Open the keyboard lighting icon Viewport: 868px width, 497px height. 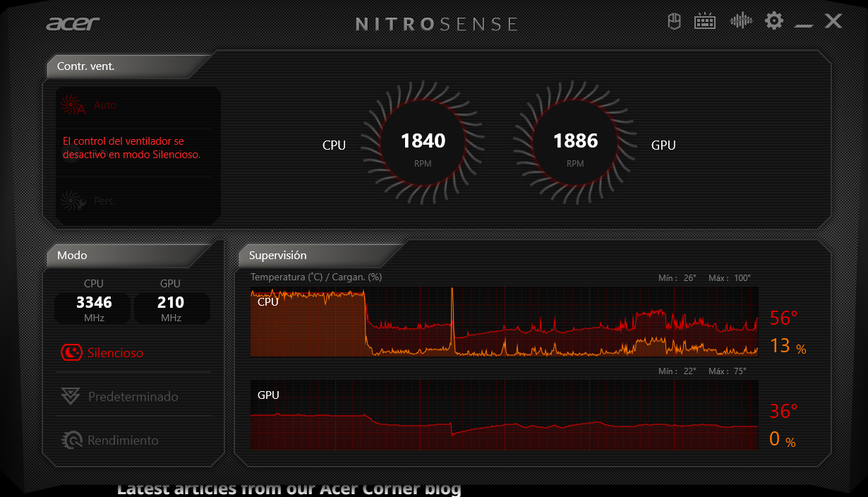705,21
